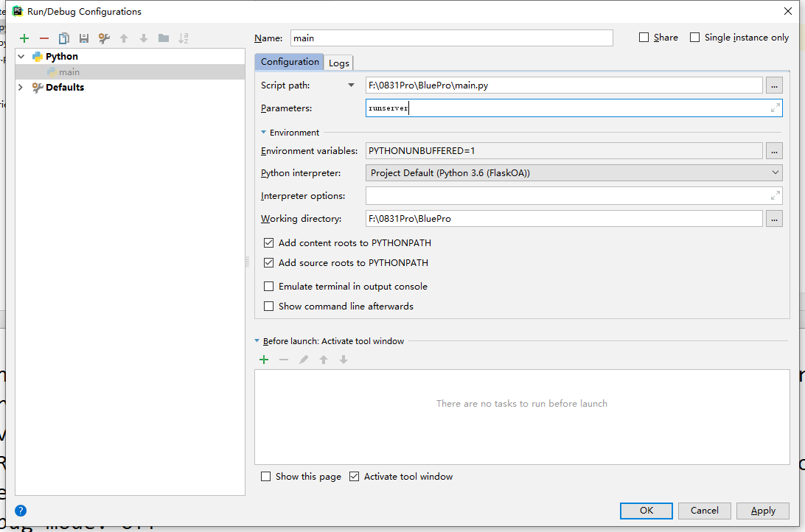The image size is (805, 532).
Task: Confirm with the OK button
Action: pos(647,511)
